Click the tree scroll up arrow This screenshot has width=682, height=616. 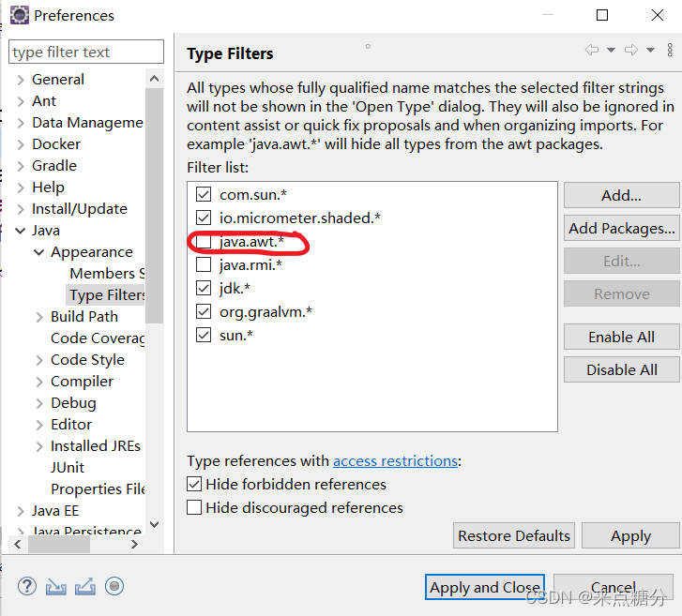154,79
